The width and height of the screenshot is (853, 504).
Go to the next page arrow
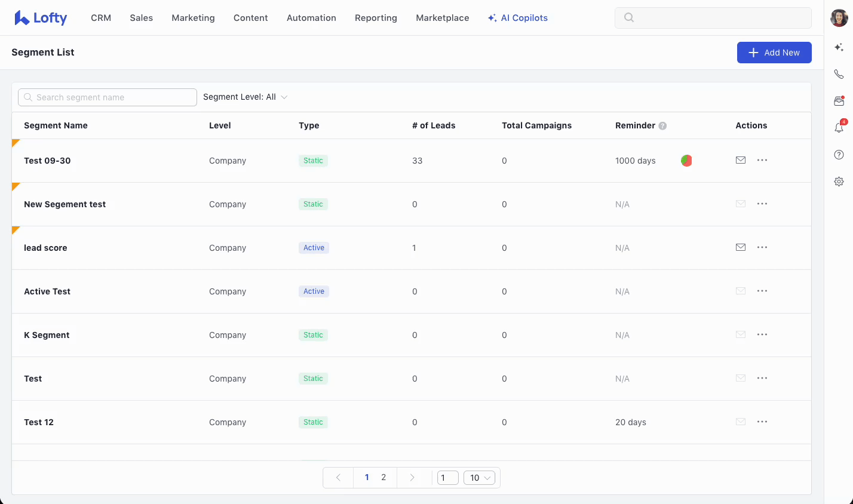(412, 478)
